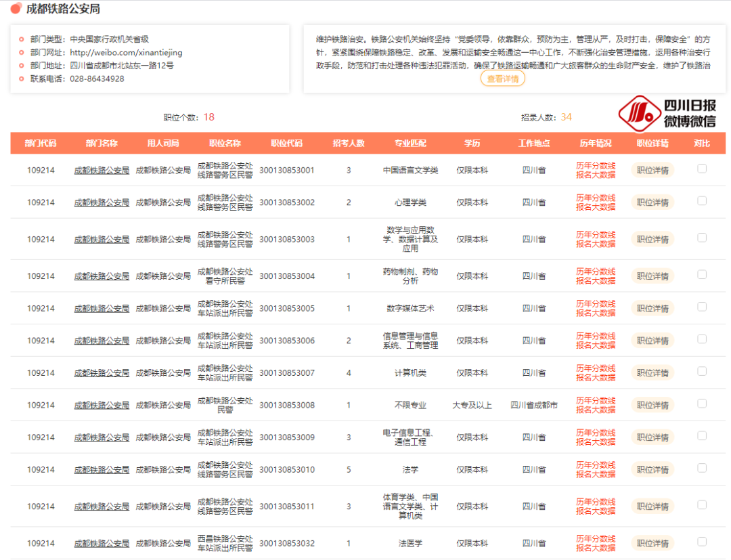View 职位详情 for the 不限专业 position

pyautogui.click(x=652, y=405)
